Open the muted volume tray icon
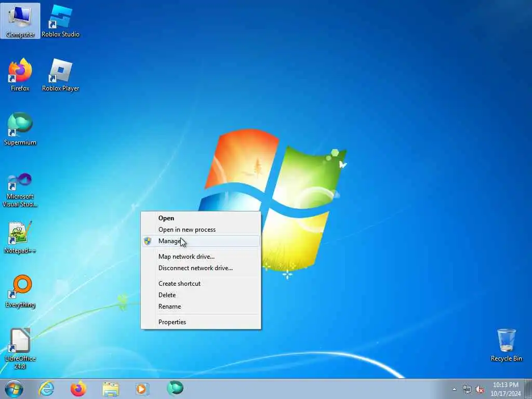 click(480, 389)
